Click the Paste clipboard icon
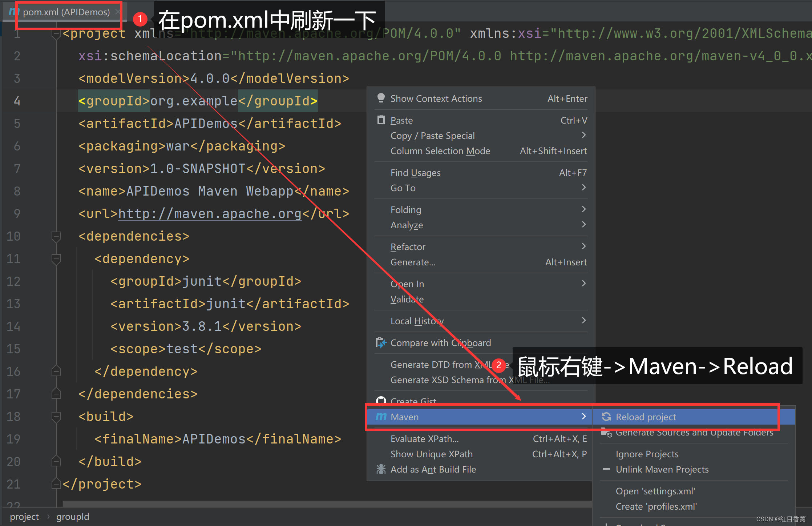This screenshot has width=812, height=526. (x=381, y=120)
